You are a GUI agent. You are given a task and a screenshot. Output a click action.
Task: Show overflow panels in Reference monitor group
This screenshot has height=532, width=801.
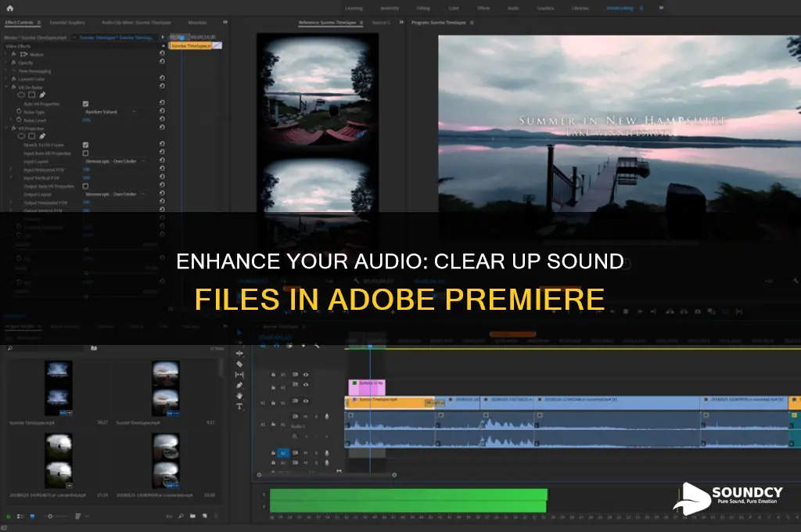tap(401, 22)
